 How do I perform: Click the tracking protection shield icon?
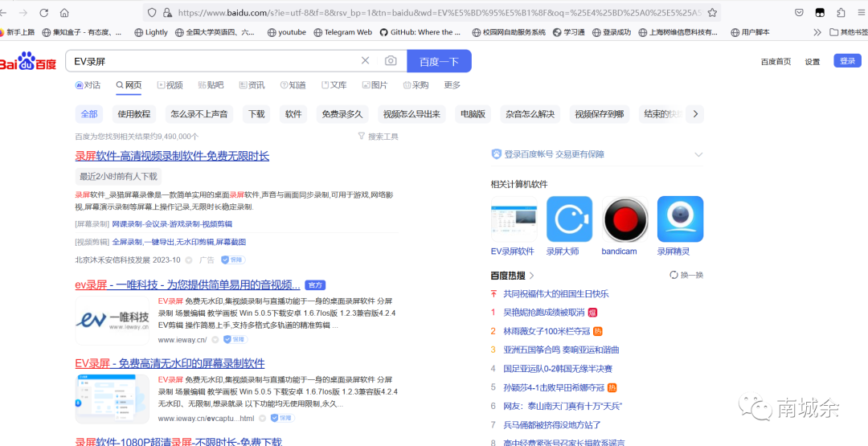click(152, 13)
